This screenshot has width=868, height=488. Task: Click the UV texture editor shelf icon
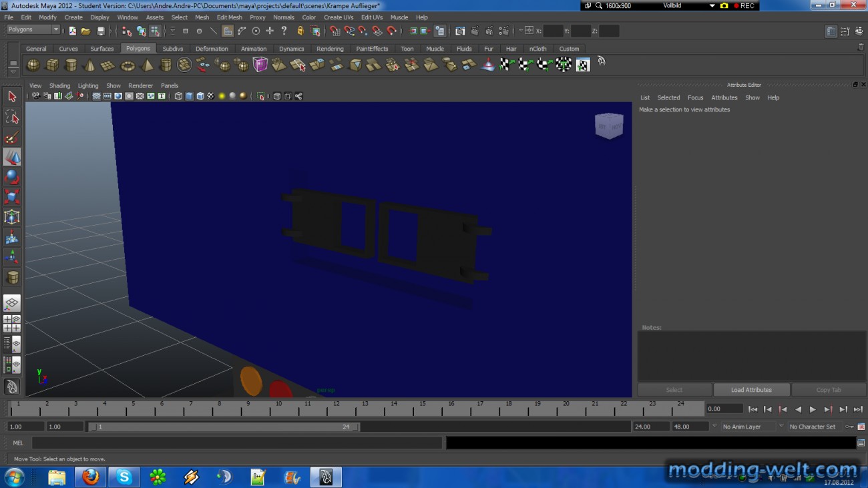(x=583, y=65)
